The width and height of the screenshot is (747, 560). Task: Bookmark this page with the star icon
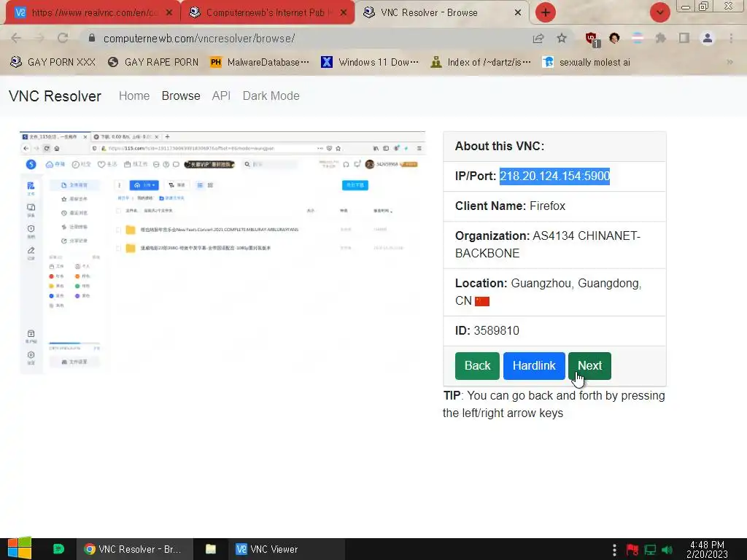click(x=562, y=38)
